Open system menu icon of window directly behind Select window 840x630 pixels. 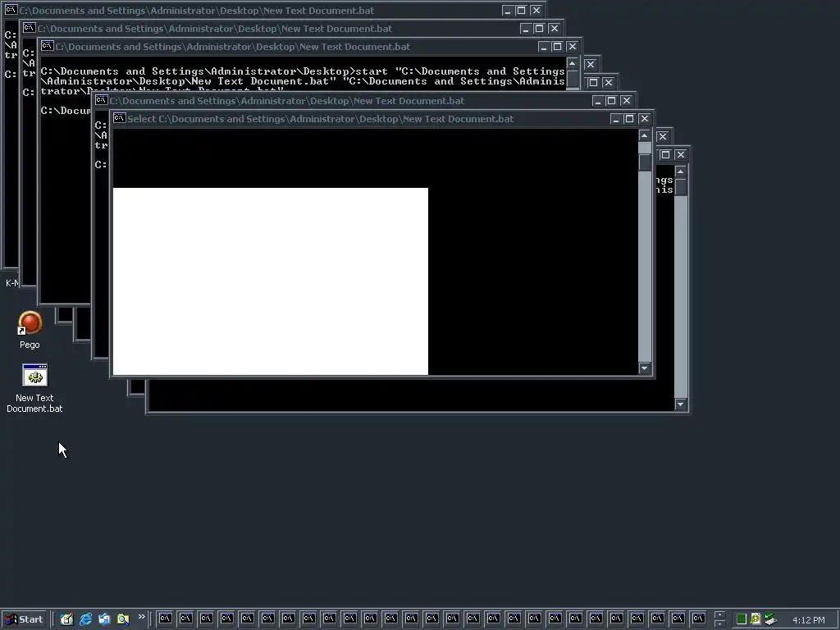pyautogui.click(x=101, y=100)
